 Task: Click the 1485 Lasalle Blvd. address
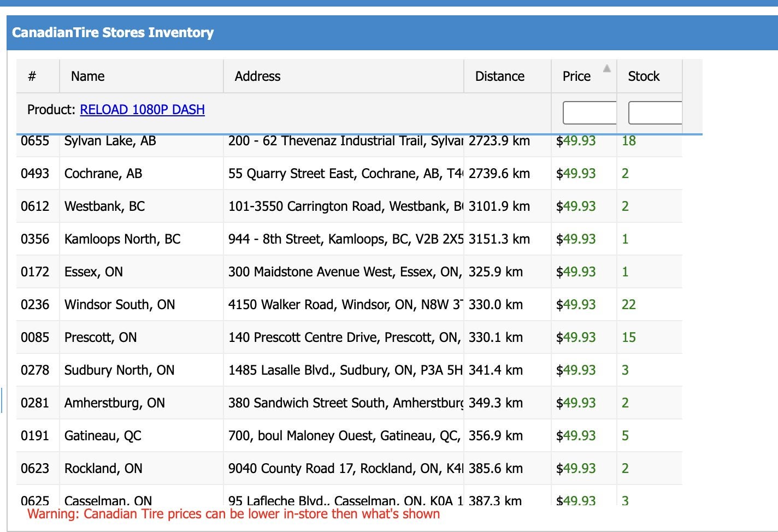[345, 370]
